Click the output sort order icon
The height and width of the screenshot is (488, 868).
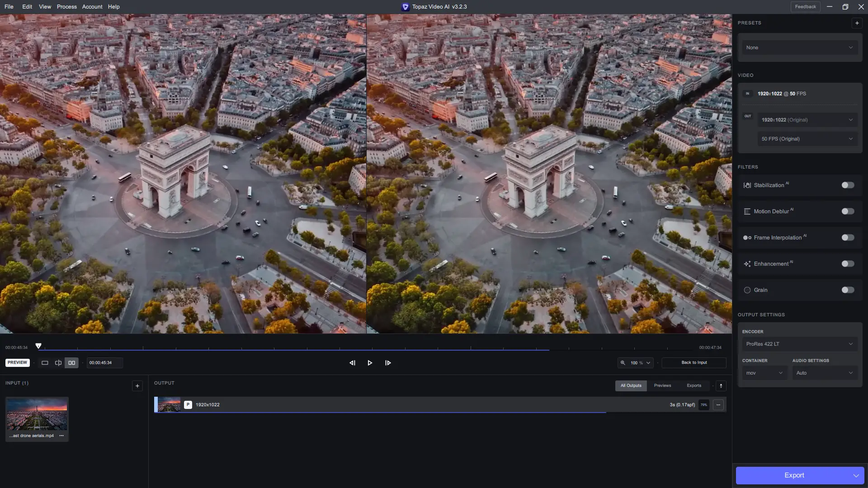[x=721, y=386]
